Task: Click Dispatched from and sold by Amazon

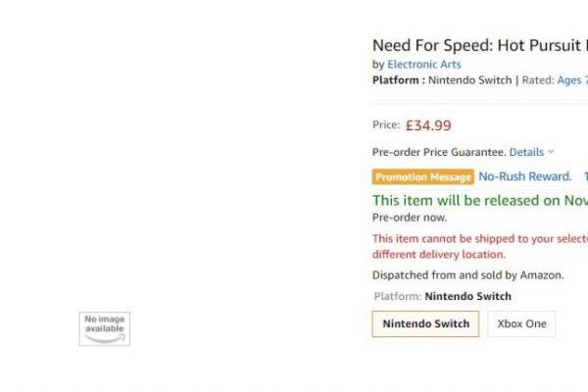Action: (468, 275)
